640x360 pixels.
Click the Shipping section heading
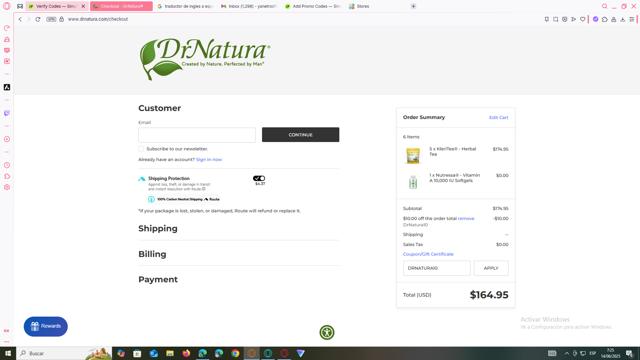pos(158,229)
